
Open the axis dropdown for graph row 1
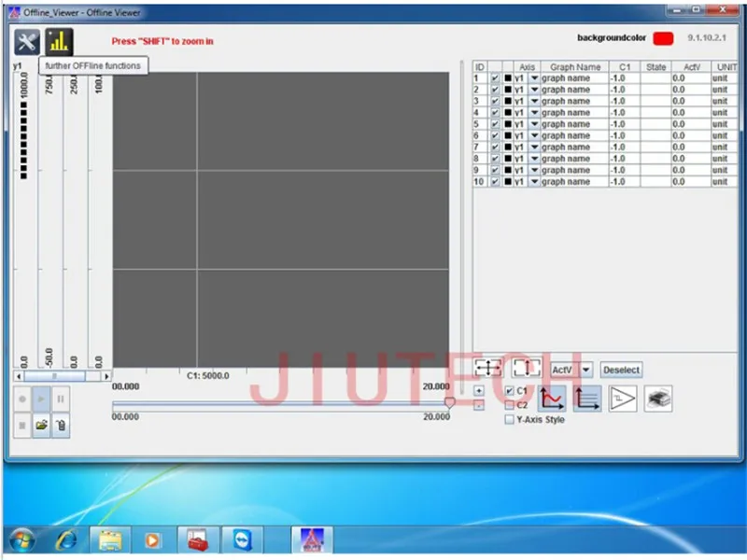[535, 78]
